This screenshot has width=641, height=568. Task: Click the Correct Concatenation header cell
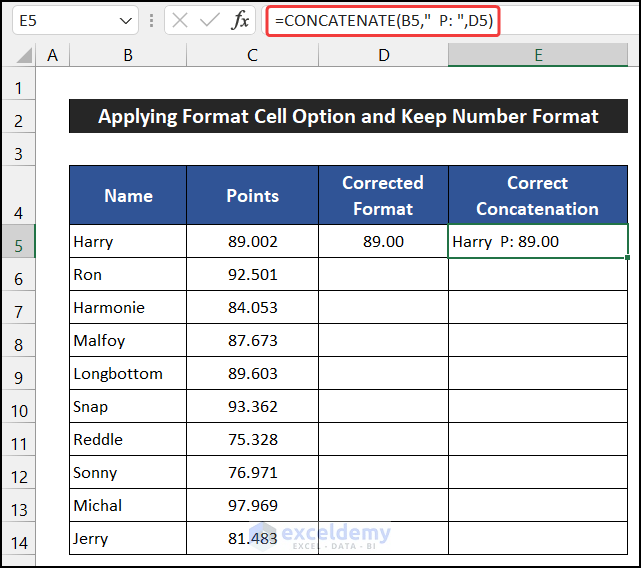coord(538,195)
